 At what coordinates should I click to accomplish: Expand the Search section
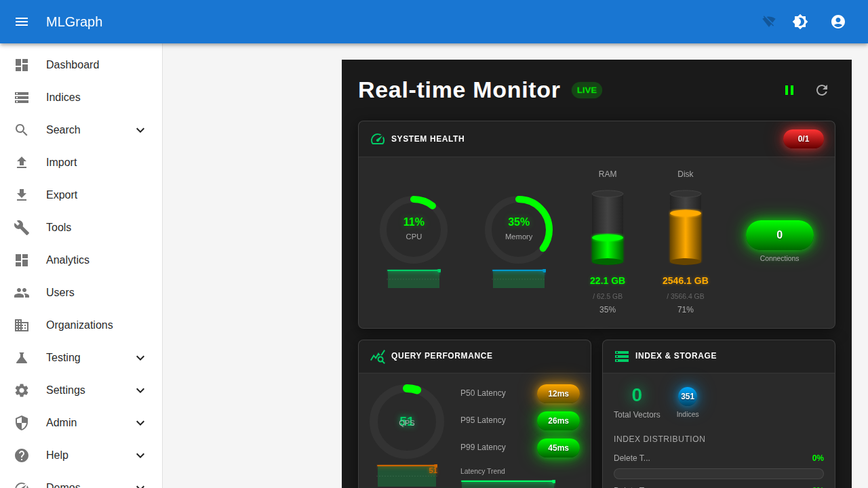click(140, 129)
